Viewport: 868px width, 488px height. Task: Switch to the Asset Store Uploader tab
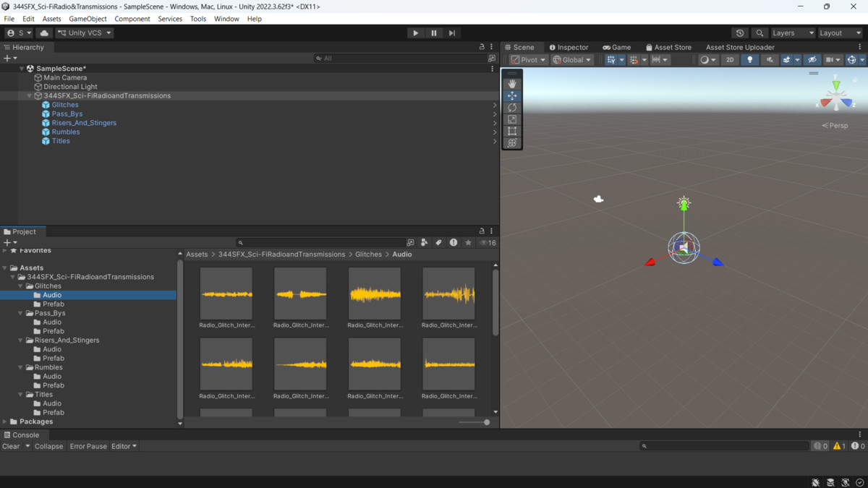pos(740,47)
